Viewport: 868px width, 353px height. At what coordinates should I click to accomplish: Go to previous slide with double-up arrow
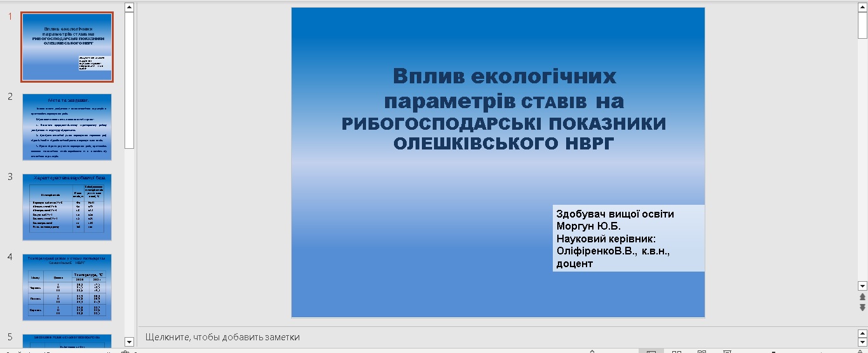click(862, 297)
